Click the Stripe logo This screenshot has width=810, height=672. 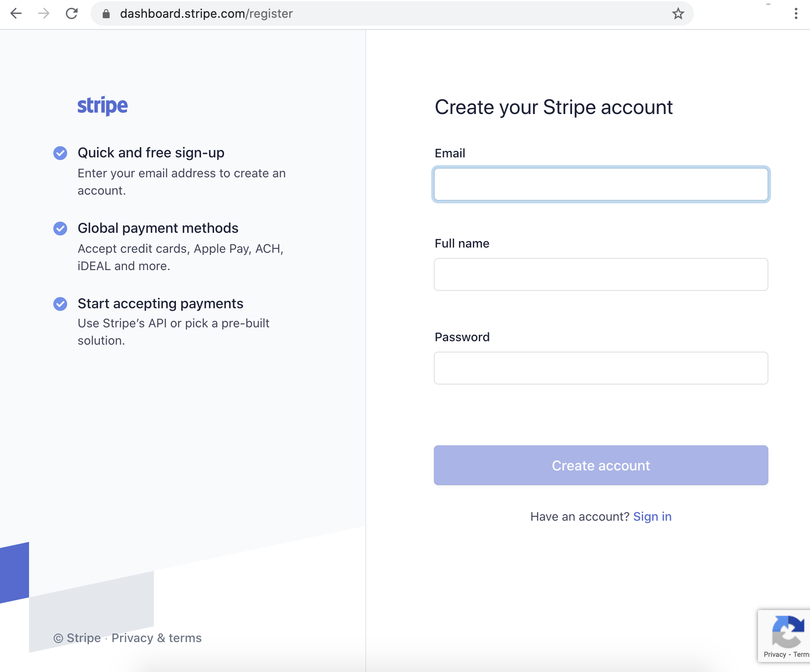tap(102, 106)
